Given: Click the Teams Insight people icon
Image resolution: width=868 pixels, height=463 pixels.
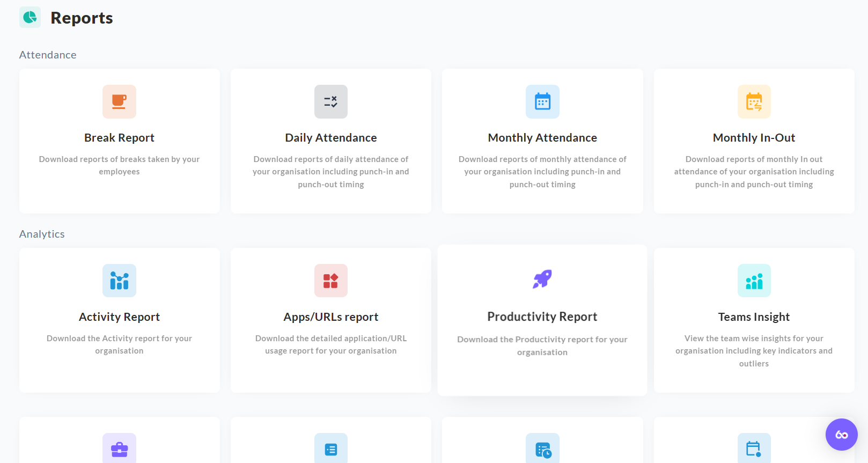Looking at the screenshot, I should [754, 281].
